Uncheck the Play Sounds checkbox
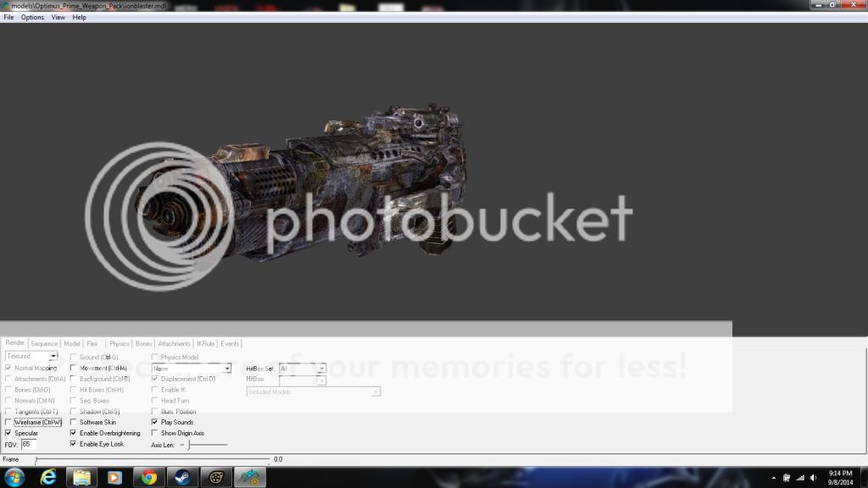 pos(154,422)
